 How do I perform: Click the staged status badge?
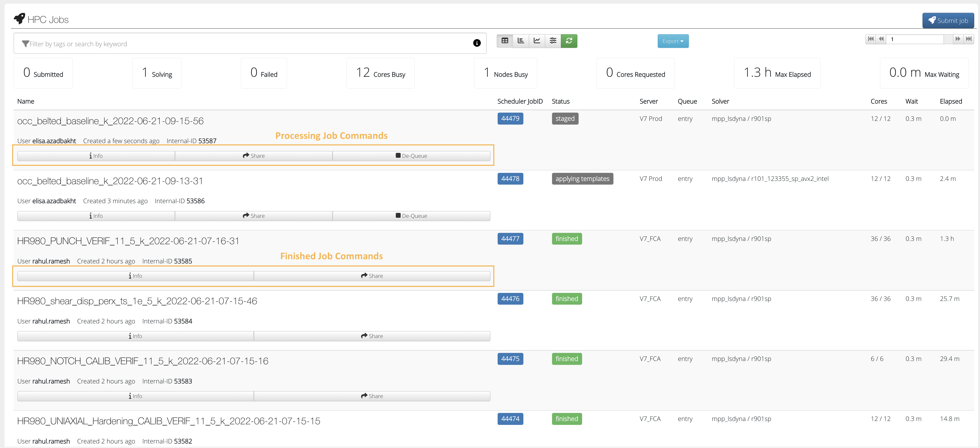click(x=565, y=118)
